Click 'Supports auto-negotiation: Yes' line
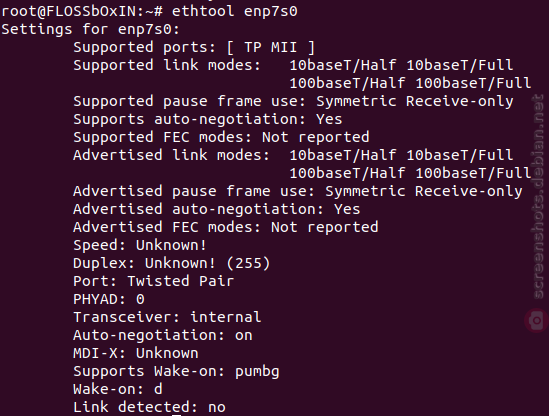Screen dimensions: 549x416 (x=208, y=119)
